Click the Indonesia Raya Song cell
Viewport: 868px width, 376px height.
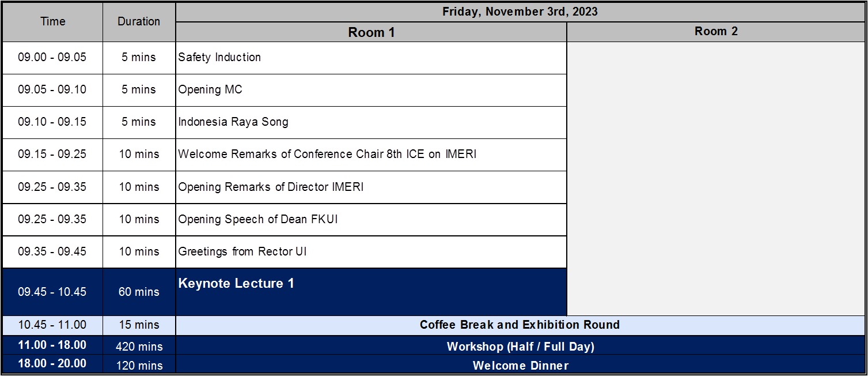coord(233,122)
